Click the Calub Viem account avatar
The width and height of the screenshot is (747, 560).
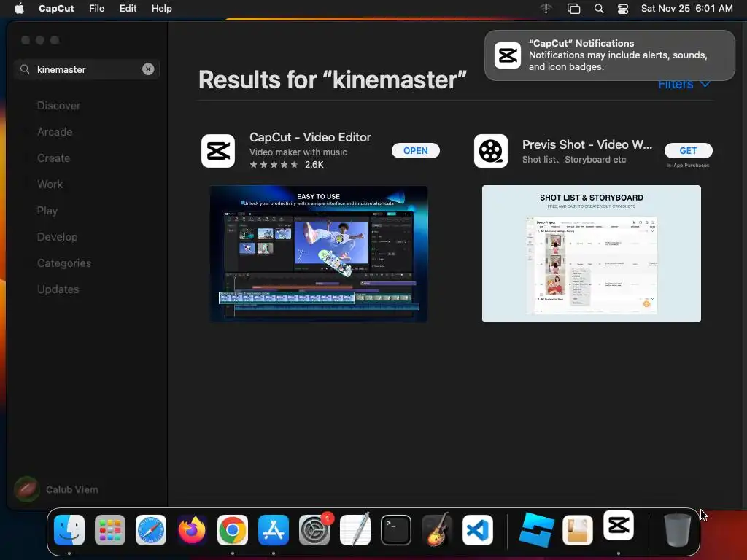click(27, 489)
